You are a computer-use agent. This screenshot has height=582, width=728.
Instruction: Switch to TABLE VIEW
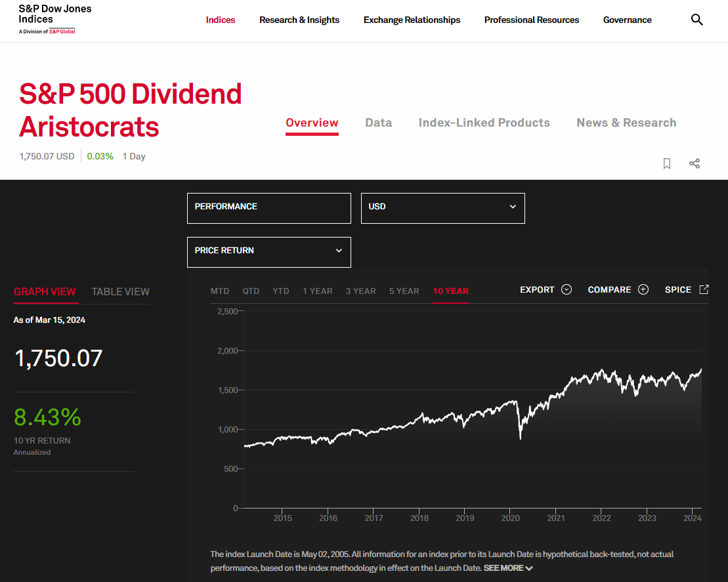point(120,291)
